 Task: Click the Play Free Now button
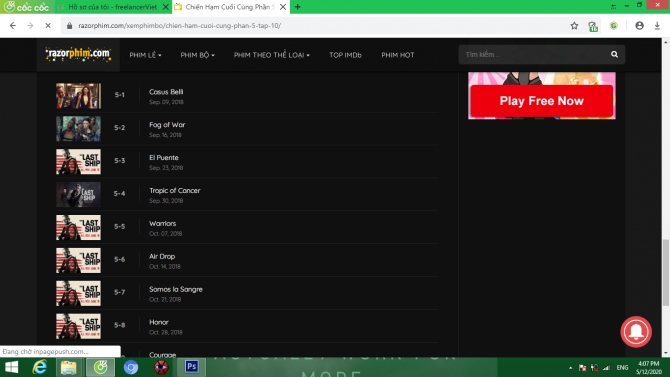pyautogui.click(x=541, y=101)
